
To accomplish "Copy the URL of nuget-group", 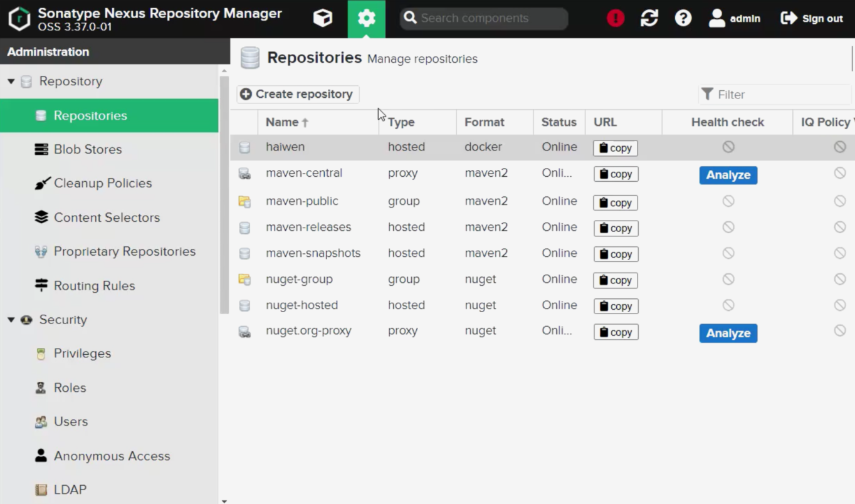I will [616, 280].
